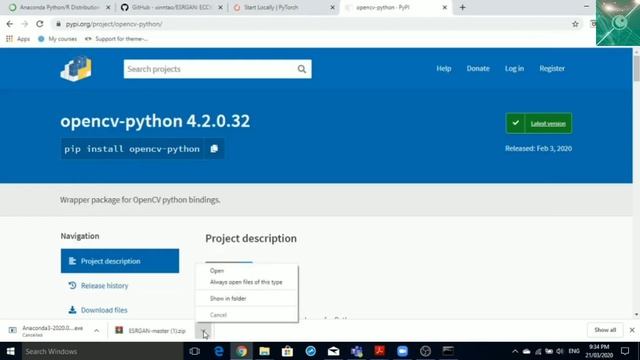Viewport: 640px width, 360px height.
Task: Open the Support for theme bookmark
Action: click(x=117, y=39)
